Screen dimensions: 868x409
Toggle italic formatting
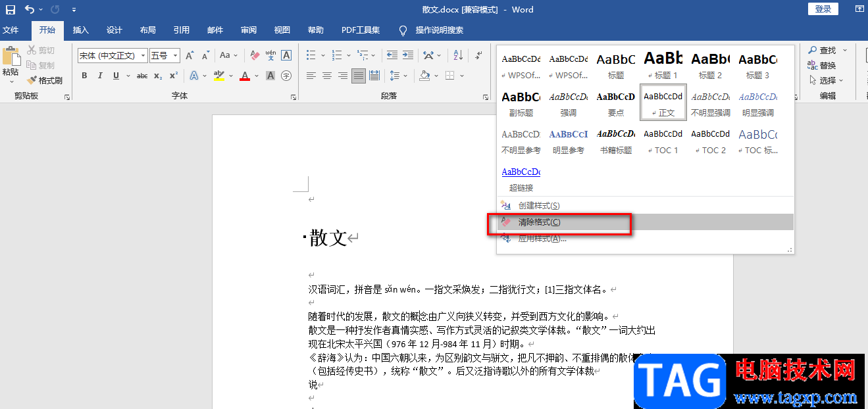coord(100,76)
